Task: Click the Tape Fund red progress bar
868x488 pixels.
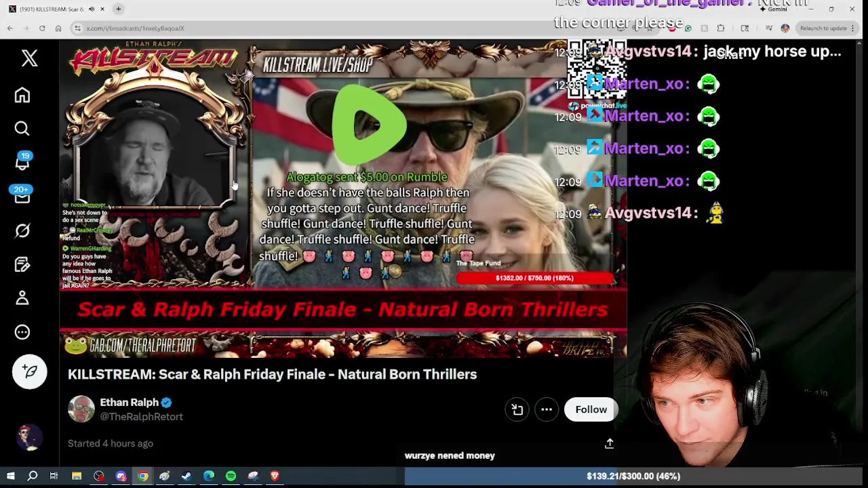Action: pyautogui.click(x=534, y=278)
